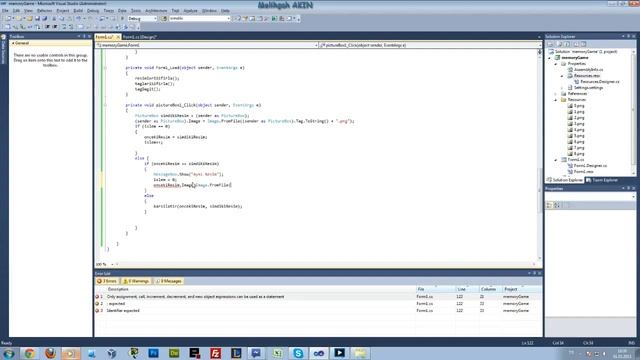Open FileZilla from the taskbar
Image resolution: width=640 pixels, height=360 pixels.
point(216,353)
